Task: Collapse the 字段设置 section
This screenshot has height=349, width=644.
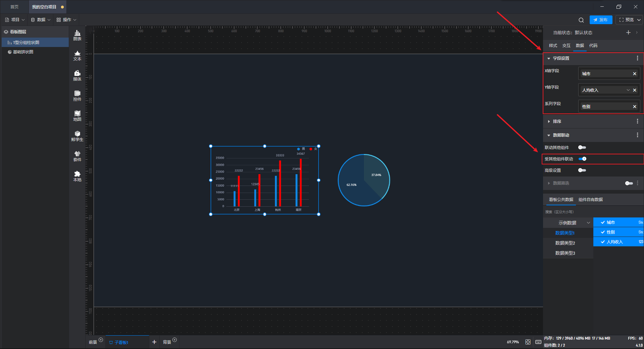Action: pos(549,58)
